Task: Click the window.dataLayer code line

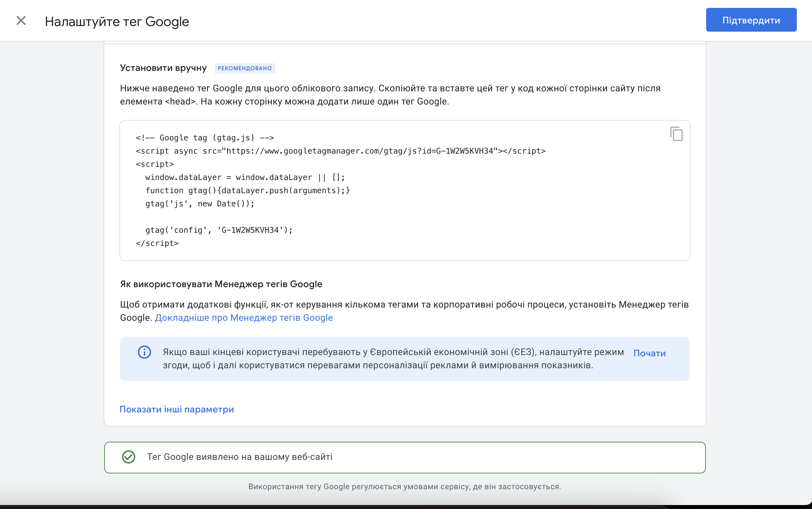Action: click(x=245, y=177)
